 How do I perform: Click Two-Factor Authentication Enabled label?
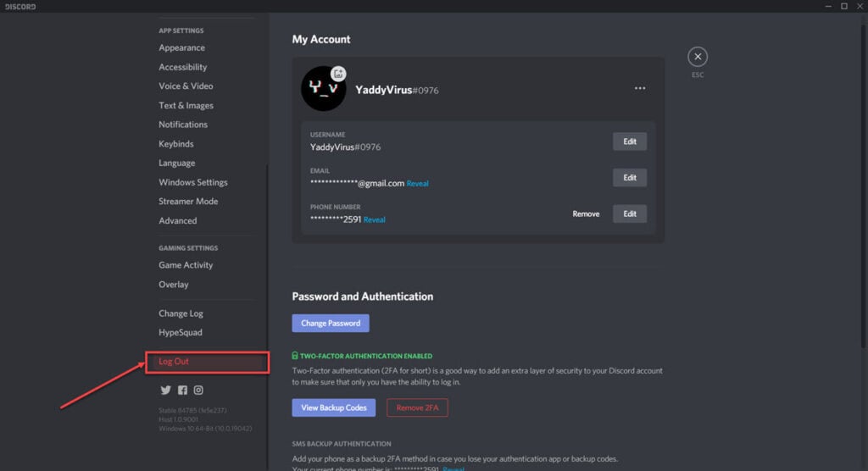(362, 356)
